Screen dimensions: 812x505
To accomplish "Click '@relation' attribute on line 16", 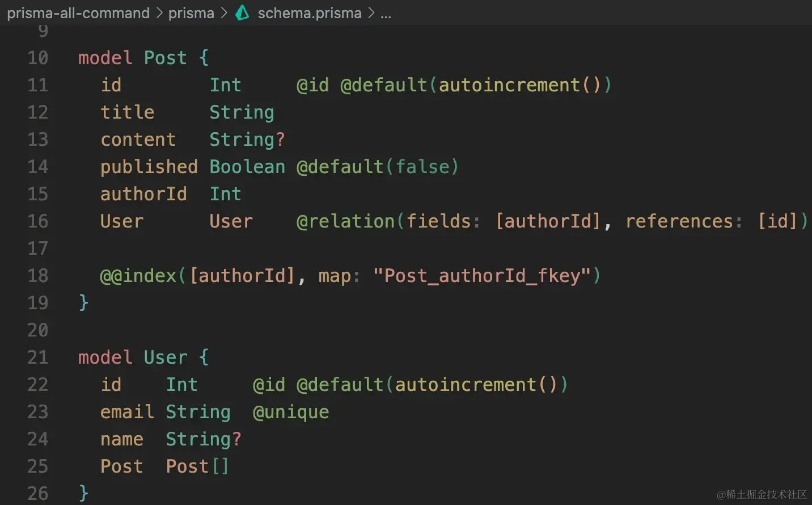I will coord(345,221).
